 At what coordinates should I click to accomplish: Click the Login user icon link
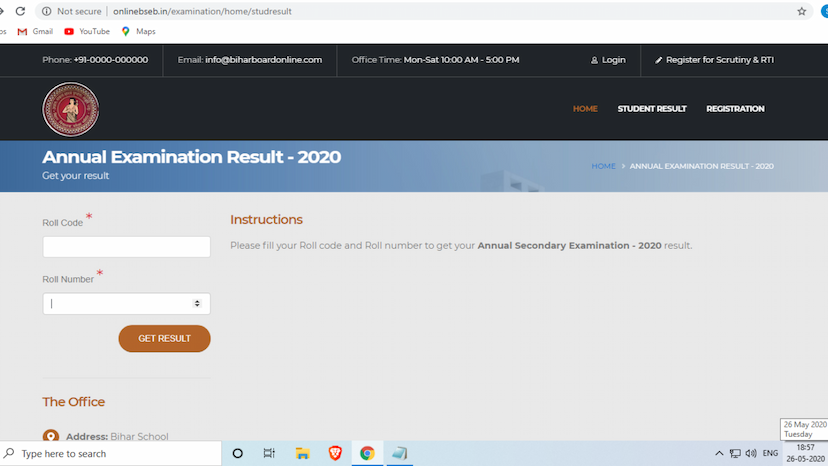[x=608, y=60]
